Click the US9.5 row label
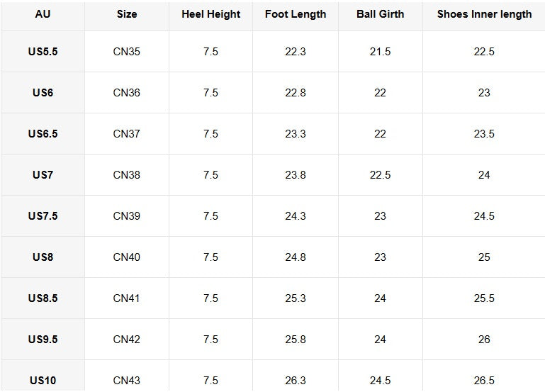This screenshot has height=392, width=545. tap(43, 340)
